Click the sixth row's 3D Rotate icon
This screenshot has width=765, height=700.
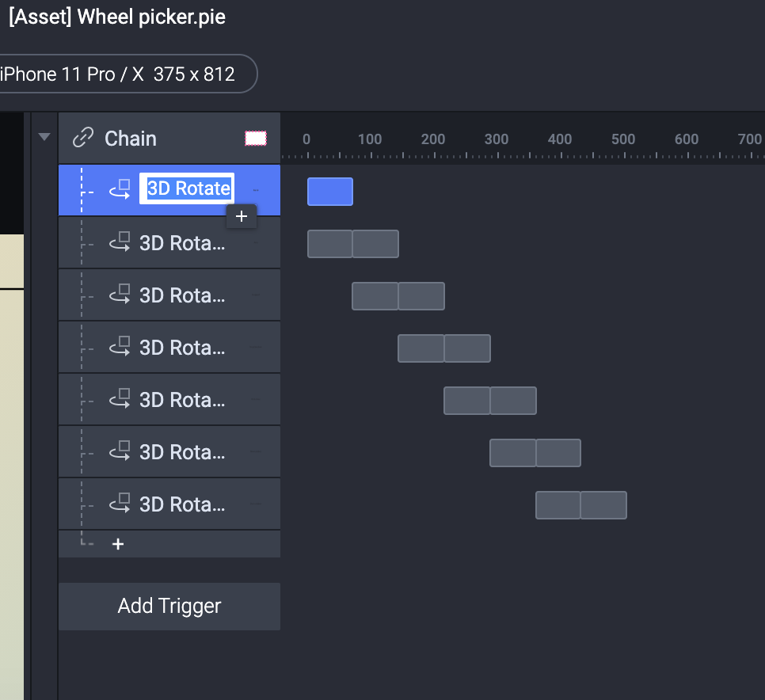click(x=120, y=451)
